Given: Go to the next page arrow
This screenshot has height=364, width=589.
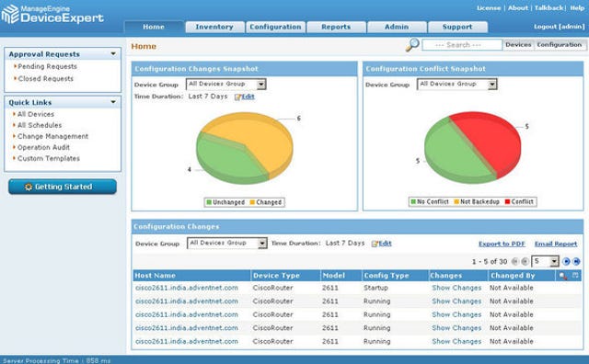Looking at the screenshot, I should tap(566, 262).
